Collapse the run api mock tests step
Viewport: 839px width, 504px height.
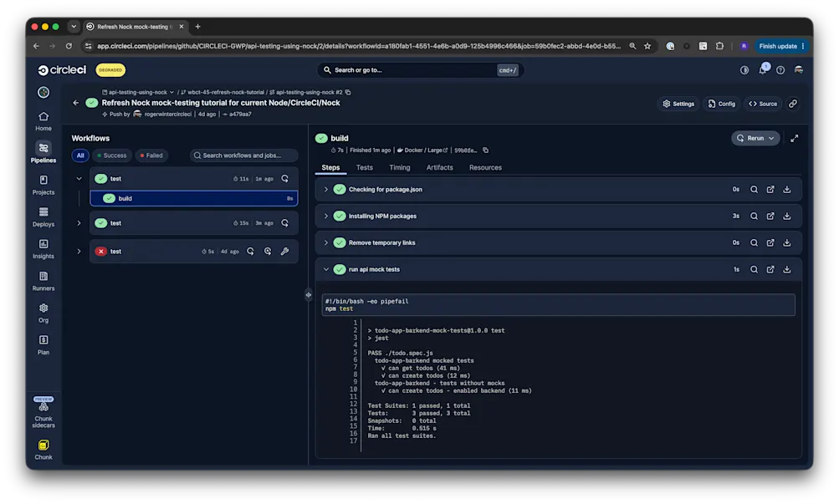tap(326, 269)
